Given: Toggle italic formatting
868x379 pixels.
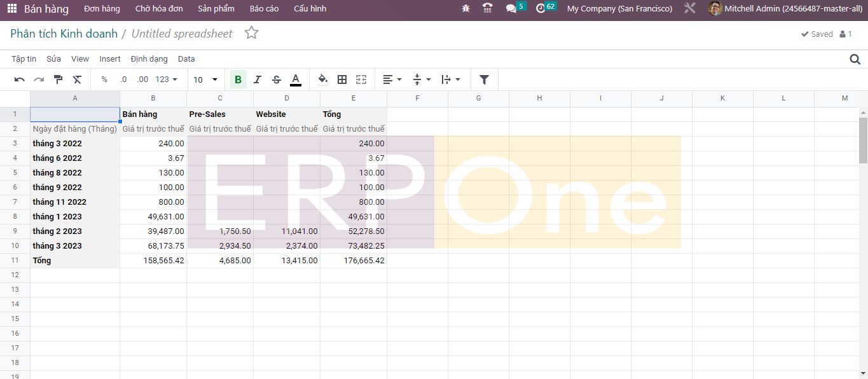Looking at the screenshot, I should [x=257, y=79].
